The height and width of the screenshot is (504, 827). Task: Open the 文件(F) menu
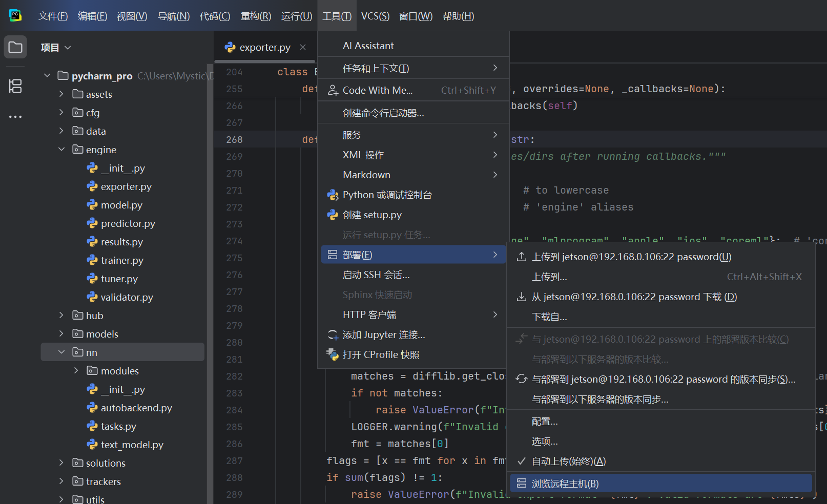53,16
